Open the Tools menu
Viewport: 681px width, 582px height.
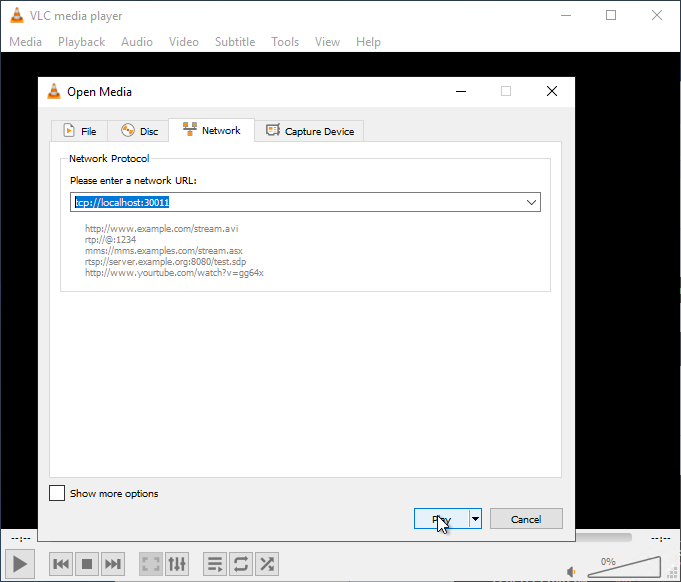285,42
